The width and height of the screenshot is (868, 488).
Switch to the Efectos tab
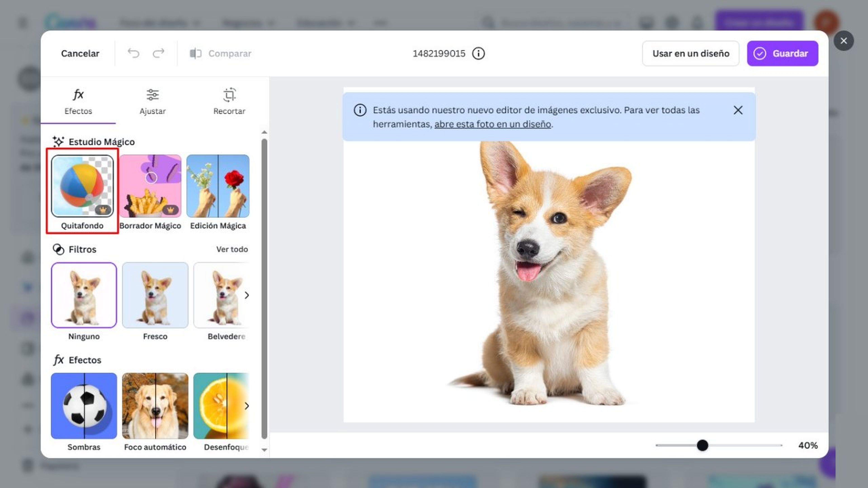(x=78, y=102)
